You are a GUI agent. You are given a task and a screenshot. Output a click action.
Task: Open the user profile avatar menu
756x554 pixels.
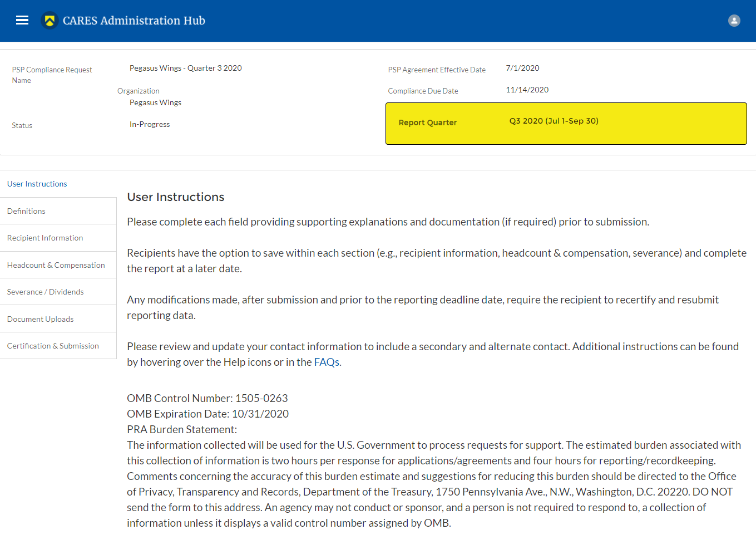[734, 21]
